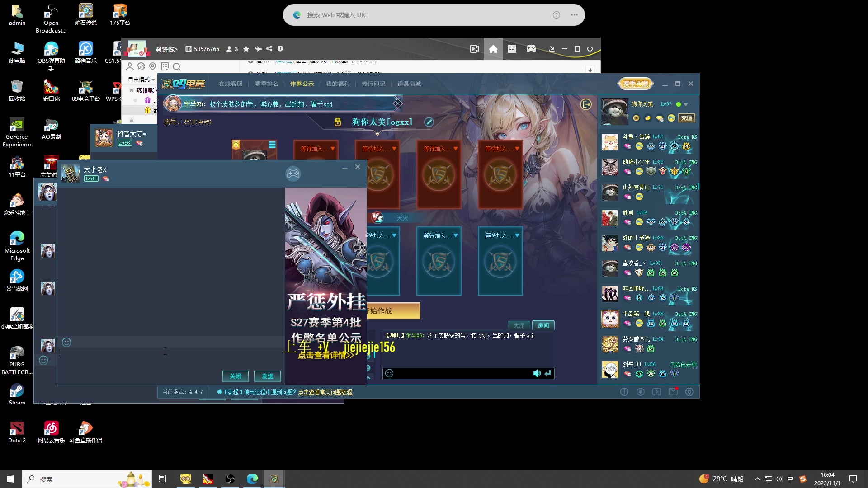Expand the 自由模式 mode dropdown

142,80
